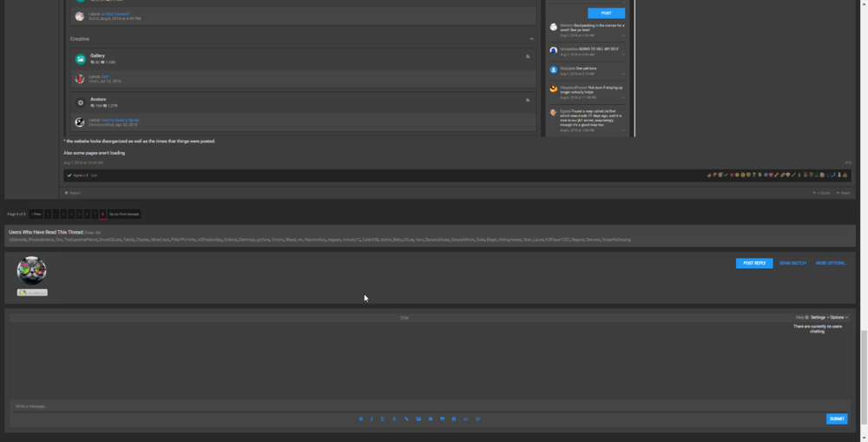Image resolution: width=868 pixels, height=442 pixels.
Task: Click Users Who Have Read This Thread heading
Action: 46,232
